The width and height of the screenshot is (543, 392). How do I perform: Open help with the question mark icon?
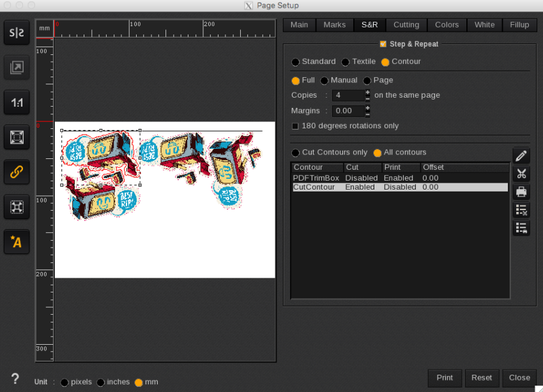[15, 379]
